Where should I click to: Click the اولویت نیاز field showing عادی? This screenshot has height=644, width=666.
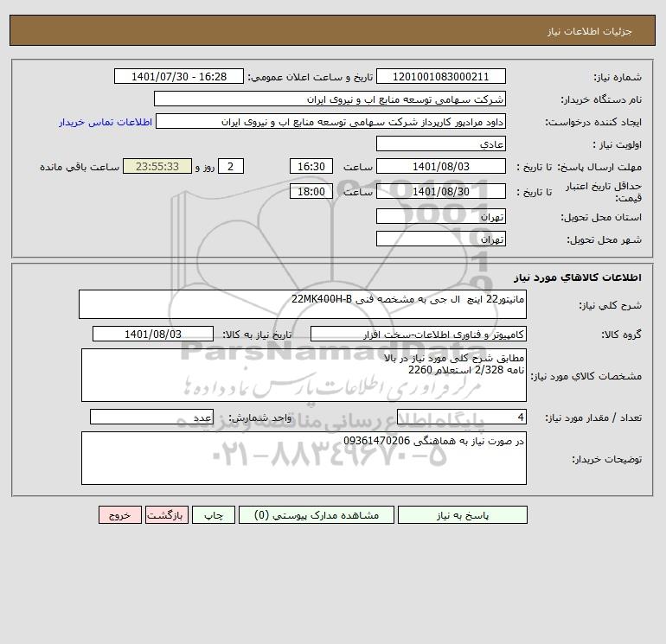(441, 143)
